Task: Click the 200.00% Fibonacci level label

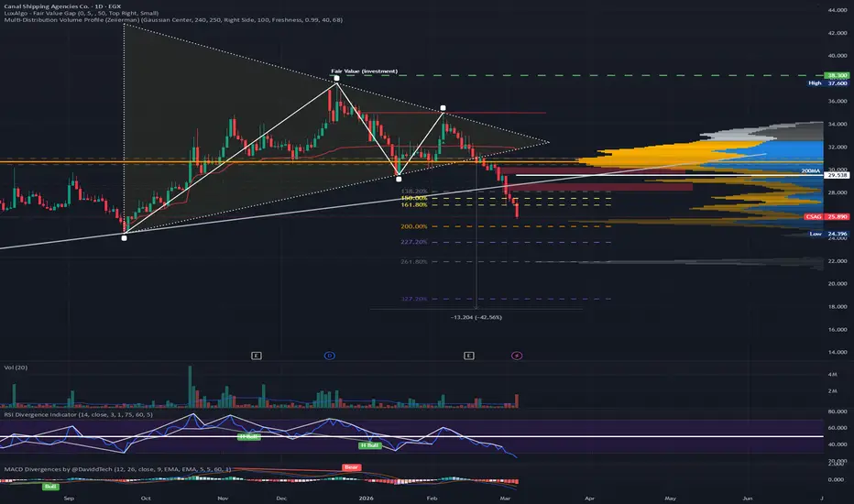Action: pos(414,226)
